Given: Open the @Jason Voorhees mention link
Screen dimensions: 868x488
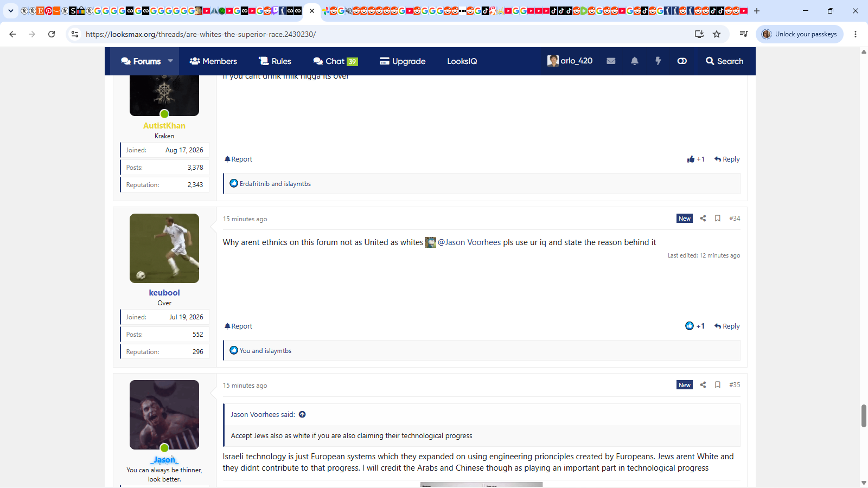Looking at the screenshot, I should click(x=469, y=242).
